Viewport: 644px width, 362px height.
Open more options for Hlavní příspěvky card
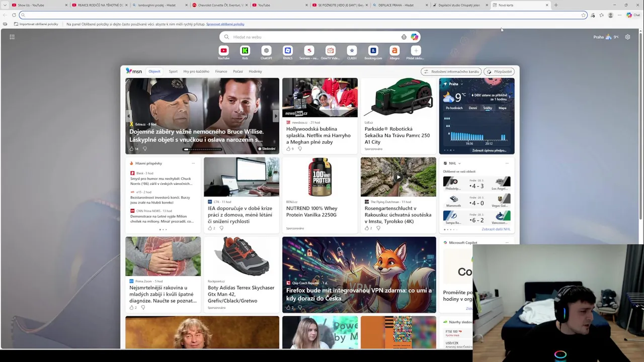(x=193, y=163)
